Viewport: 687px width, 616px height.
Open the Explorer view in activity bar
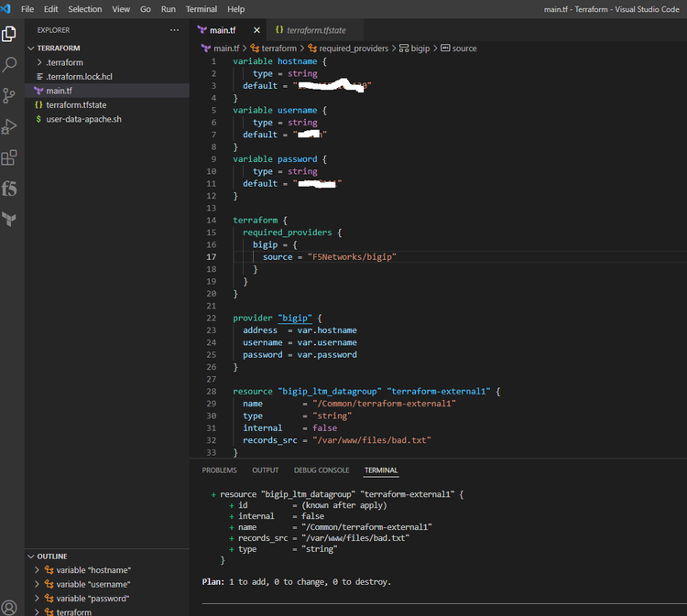[x=9, y=34]
